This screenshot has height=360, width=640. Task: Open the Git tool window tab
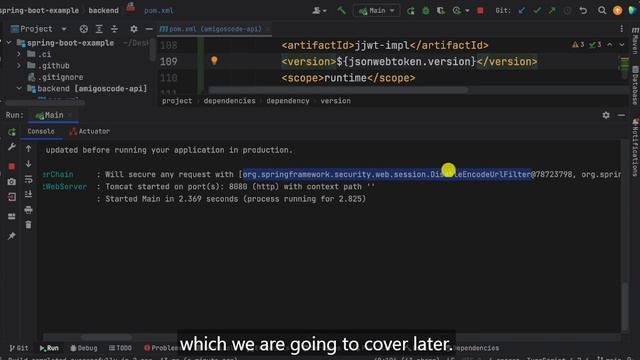tap(19, 348)
